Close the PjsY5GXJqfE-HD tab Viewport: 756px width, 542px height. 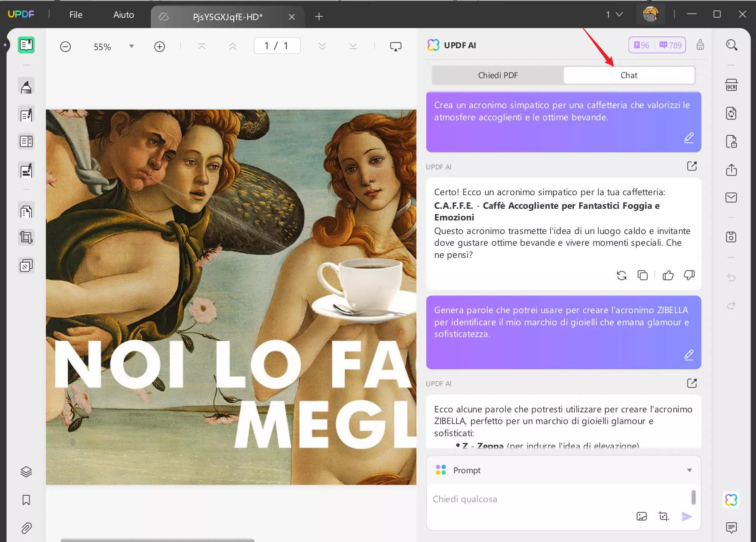pyautogui.click(x=292, y=17)
